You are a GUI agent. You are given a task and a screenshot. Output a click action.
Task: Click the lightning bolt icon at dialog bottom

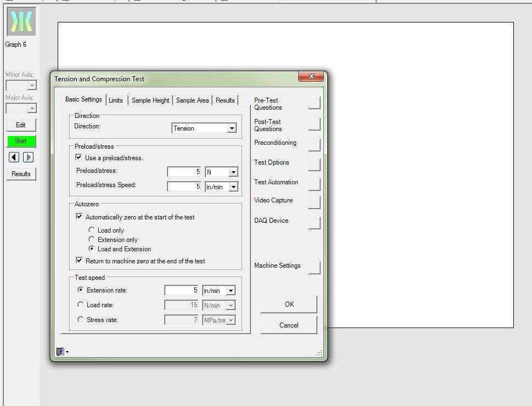coord(61,351)
